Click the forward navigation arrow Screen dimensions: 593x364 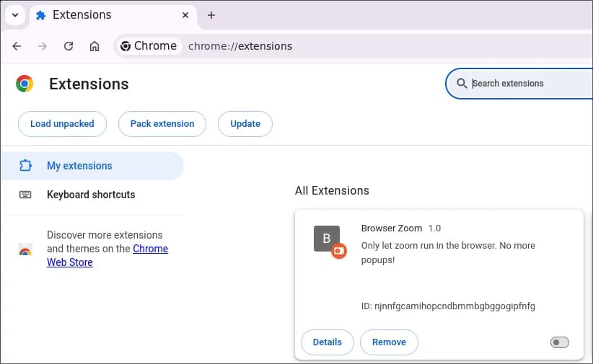pos(43,46)
